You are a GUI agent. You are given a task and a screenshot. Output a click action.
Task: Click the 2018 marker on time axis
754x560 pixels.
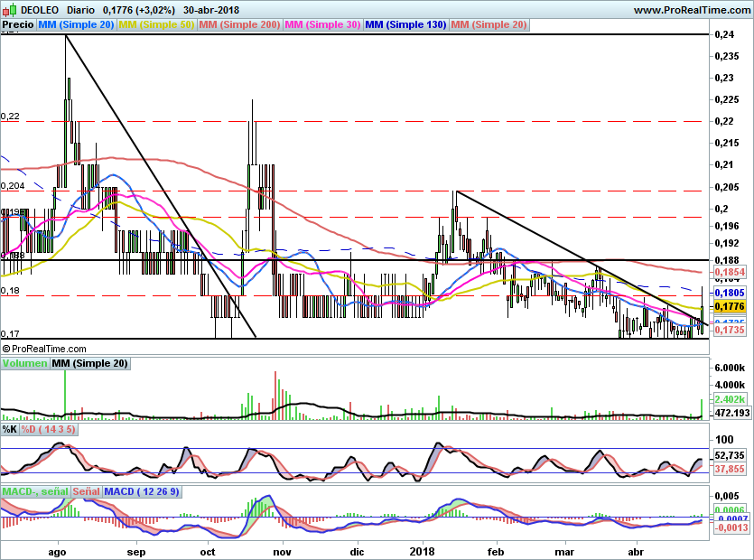[423, 550]
